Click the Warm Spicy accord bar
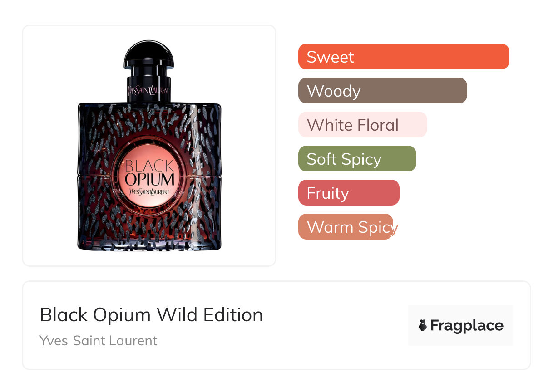553x392 pixels. tap(346, 227)
